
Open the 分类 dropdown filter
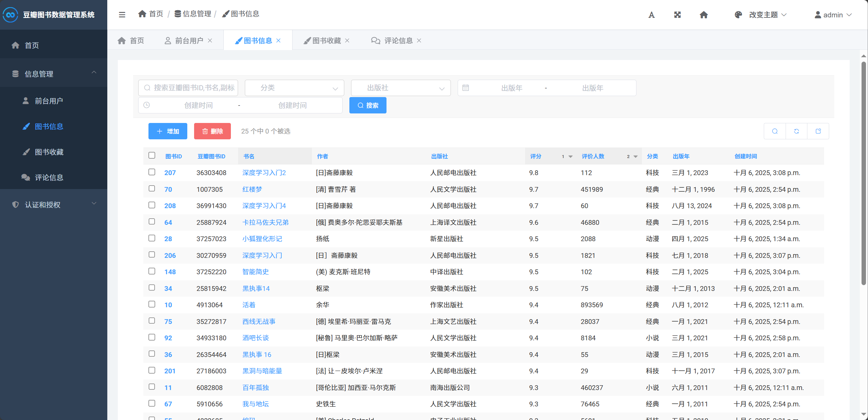[x=294, y=88]
